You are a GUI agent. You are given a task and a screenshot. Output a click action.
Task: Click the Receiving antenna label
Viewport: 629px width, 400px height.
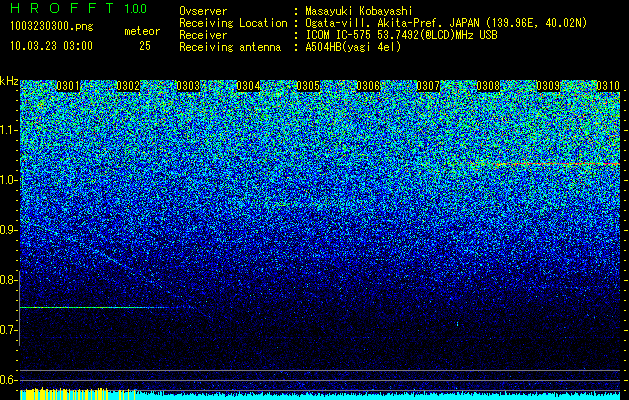tap(230, 47)
